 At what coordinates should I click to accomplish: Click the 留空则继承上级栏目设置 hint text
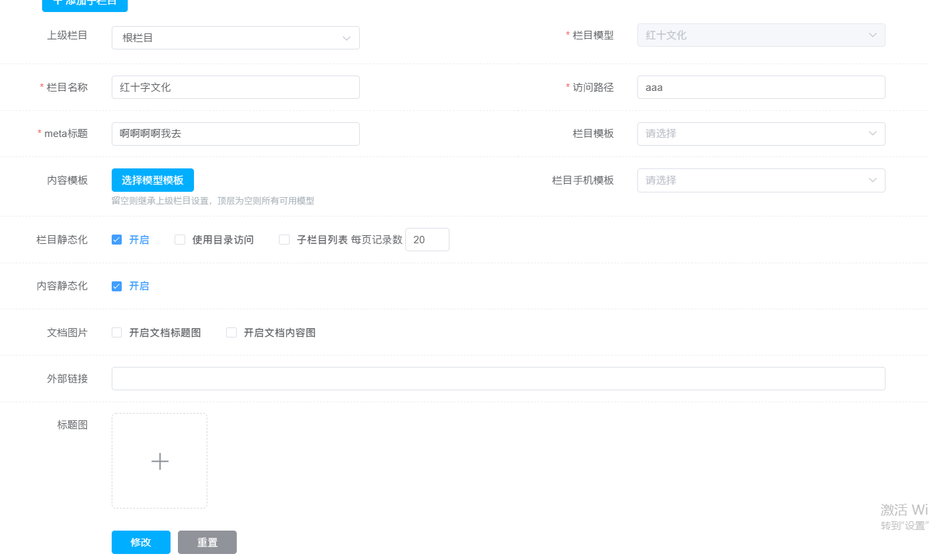(x=213, y=201)
